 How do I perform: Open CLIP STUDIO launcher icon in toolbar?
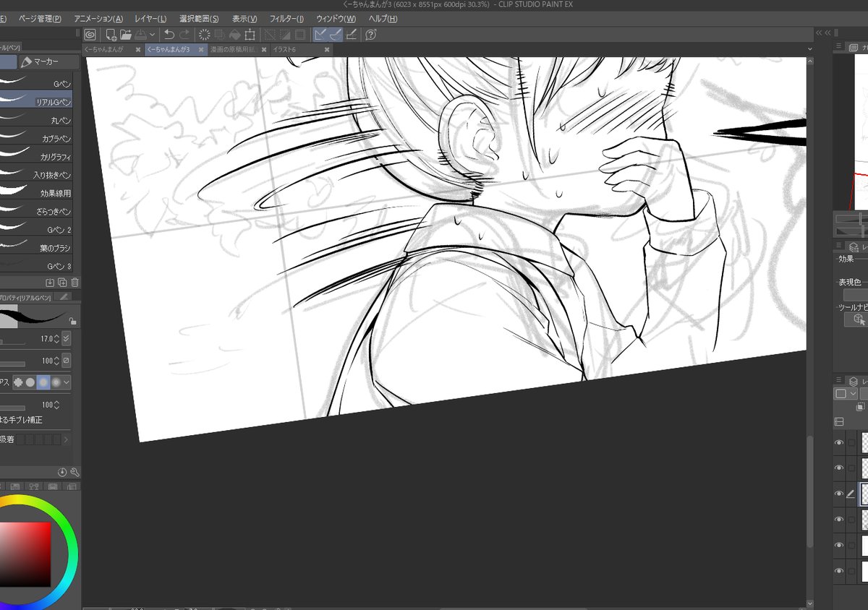(x=90, y=34)
